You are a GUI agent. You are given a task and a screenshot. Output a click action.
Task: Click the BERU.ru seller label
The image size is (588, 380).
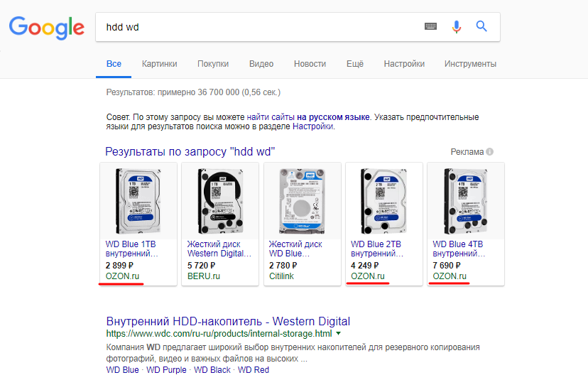pyautogui.click(x=204, y=276)
